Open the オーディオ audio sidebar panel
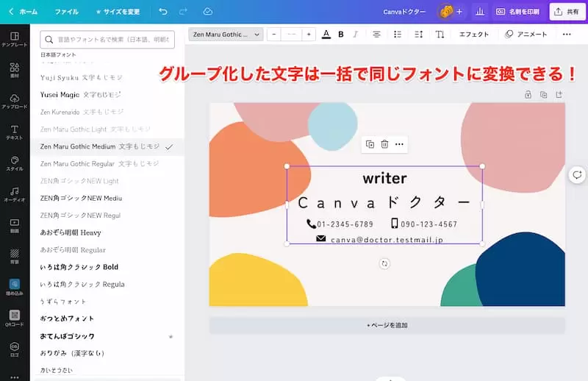Viewport: 588px width, 381px height. (x=14, y=194)
